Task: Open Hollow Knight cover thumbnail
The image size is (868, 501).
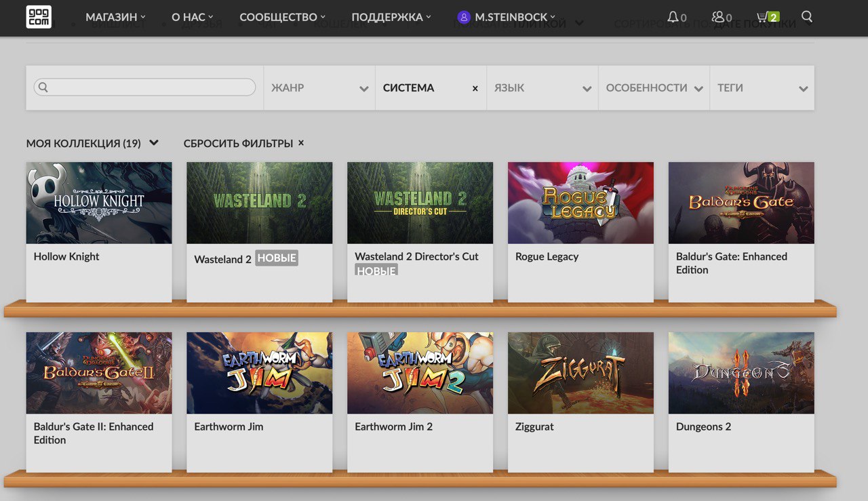Action: (x=99, y=203)
